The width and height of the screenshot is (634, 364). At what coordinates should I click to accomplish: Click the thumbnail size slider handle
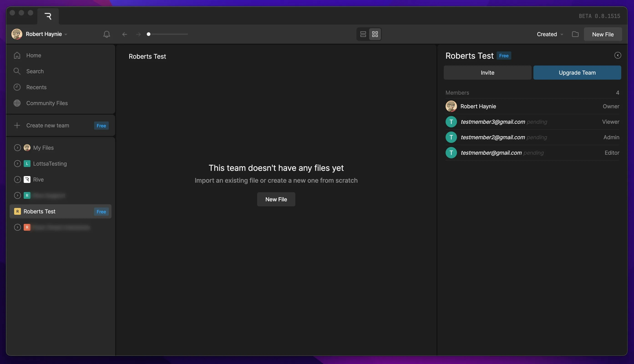click(149, 34)
